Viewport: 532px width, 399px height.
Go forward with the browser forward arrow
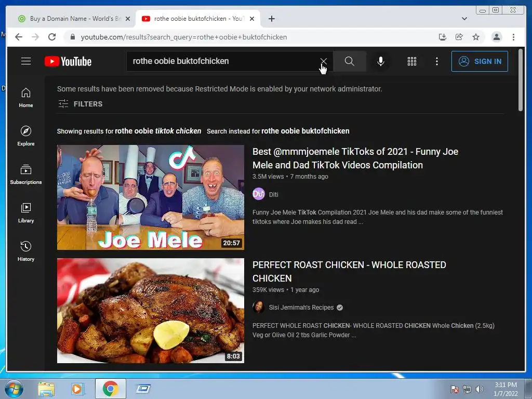35,37
